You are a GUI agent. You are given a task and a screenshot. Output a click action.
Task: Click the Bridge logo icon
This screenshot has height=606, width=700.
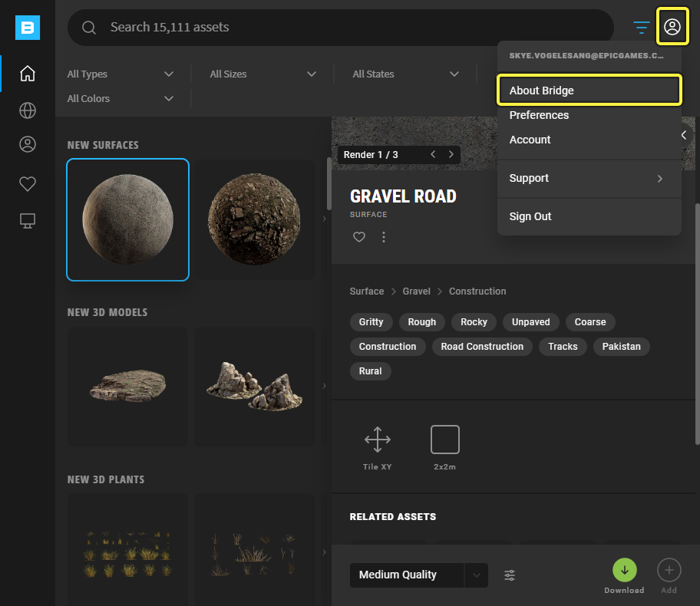click(28, 28)
